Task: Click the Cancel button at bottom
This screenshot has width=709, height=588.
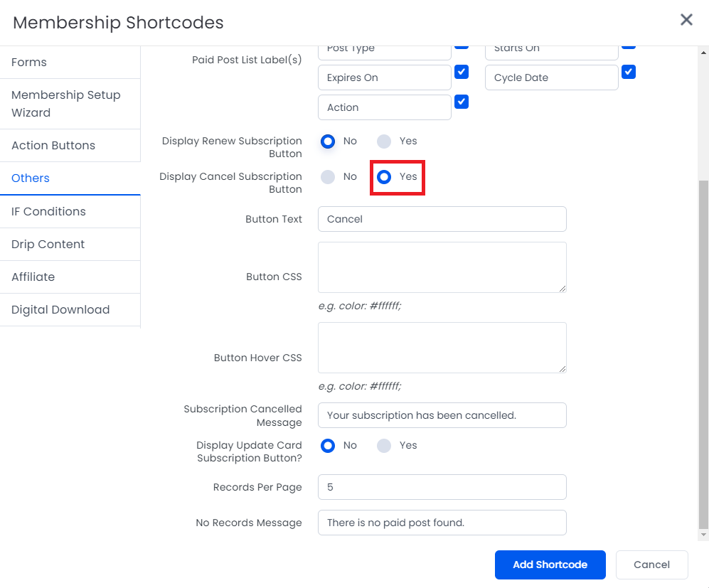Action: tap(651, 565)
